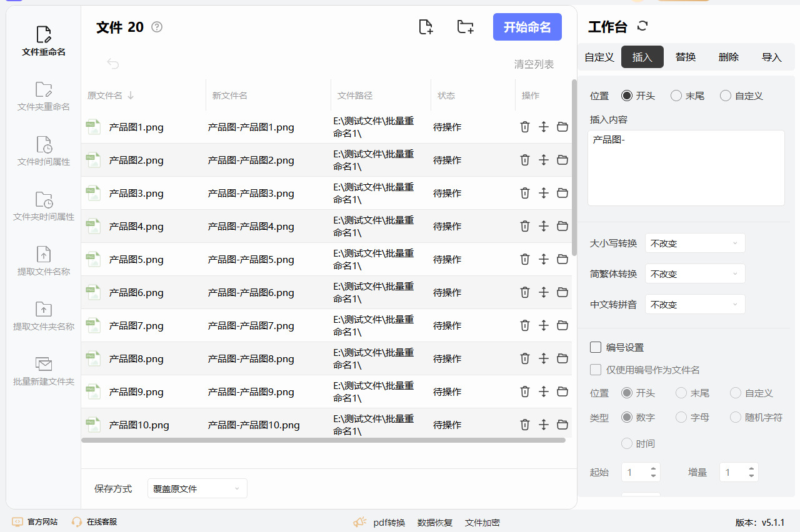Enable the 编号设置 checkbox
The width and height of the screenshot is (800, 532).
(x=596, y=347)
